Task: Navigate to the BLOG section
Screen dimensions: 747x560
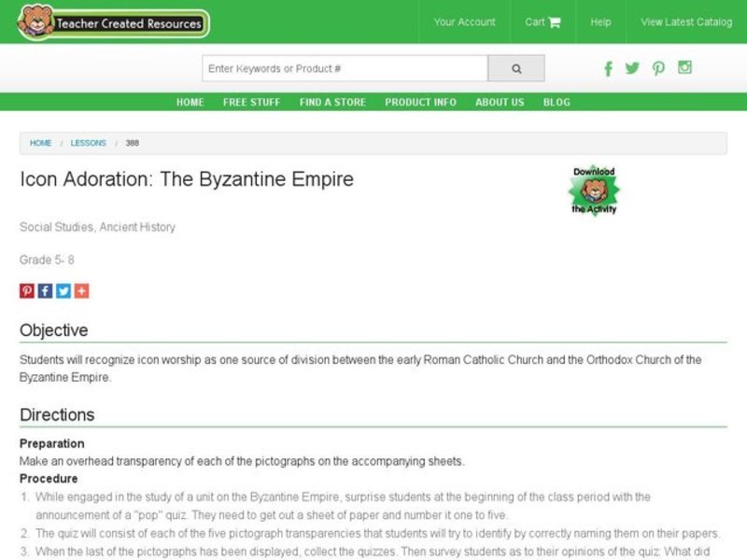Action: 557,102
